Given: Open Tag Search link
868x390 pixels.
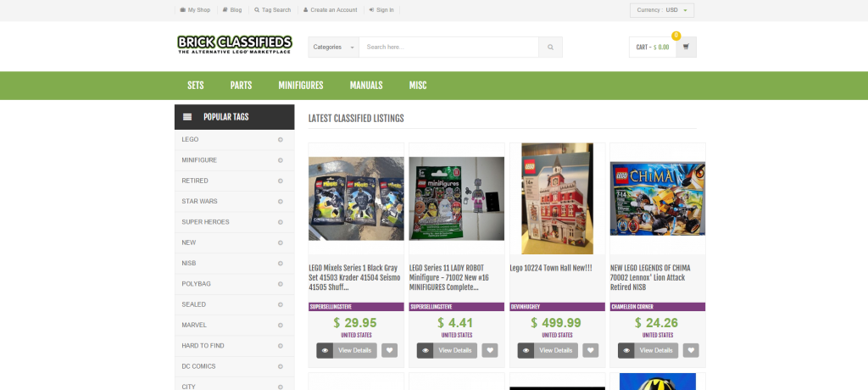Looking at the screenshot, I should coord(272,10).
